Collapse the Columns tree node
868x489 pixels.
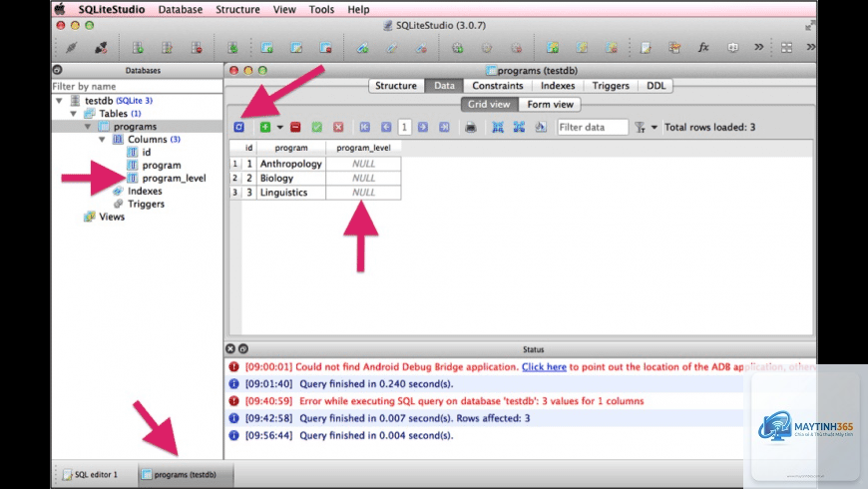click(x=102, y=139)
